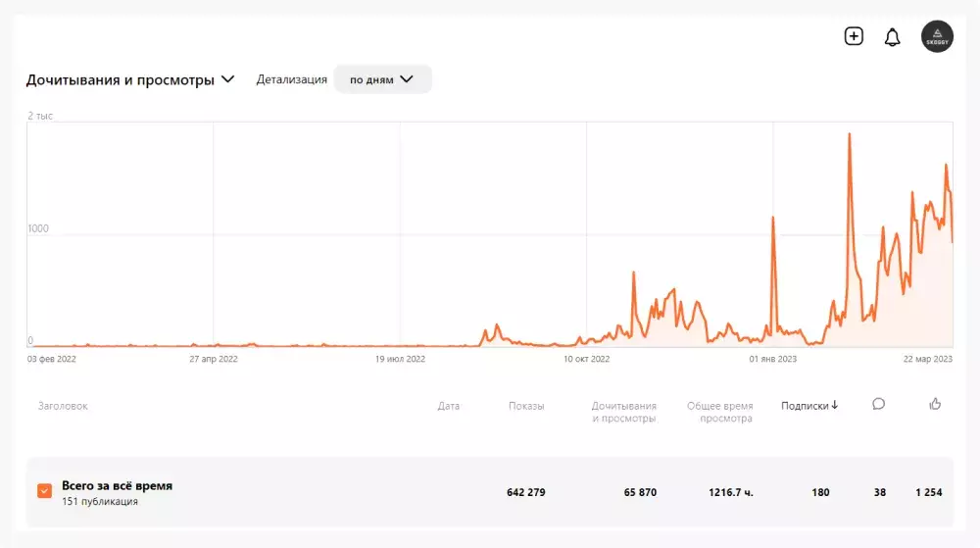Open notifications bell icon

coord(892,37)
